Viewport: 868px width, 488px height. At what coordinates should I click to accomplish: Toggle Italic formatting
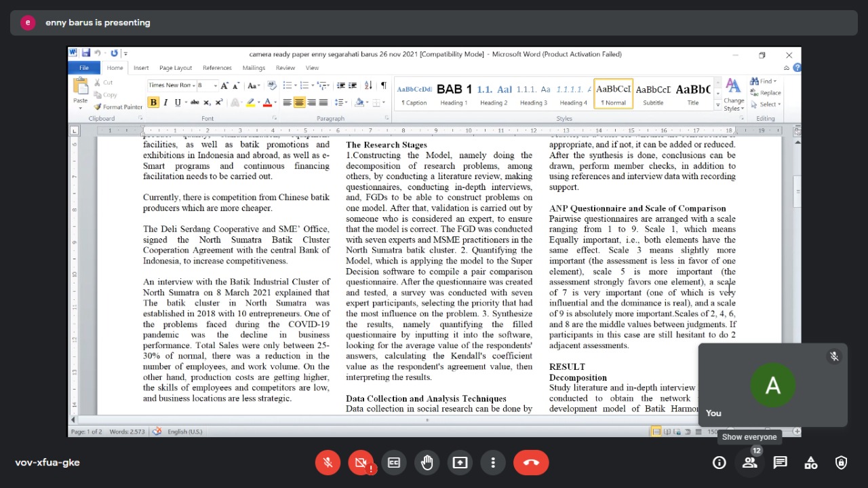pos(165,102)
